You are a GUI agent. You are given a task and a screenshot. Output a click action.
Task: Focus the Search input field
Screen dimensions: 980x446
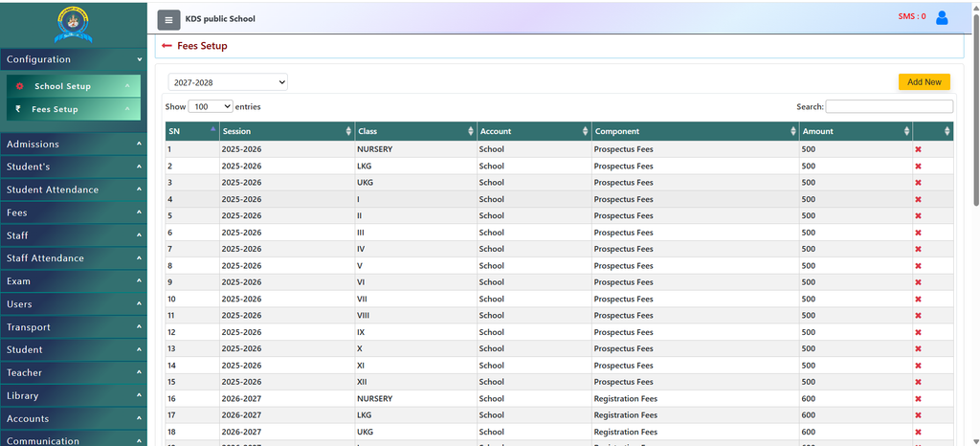(889, 107)
